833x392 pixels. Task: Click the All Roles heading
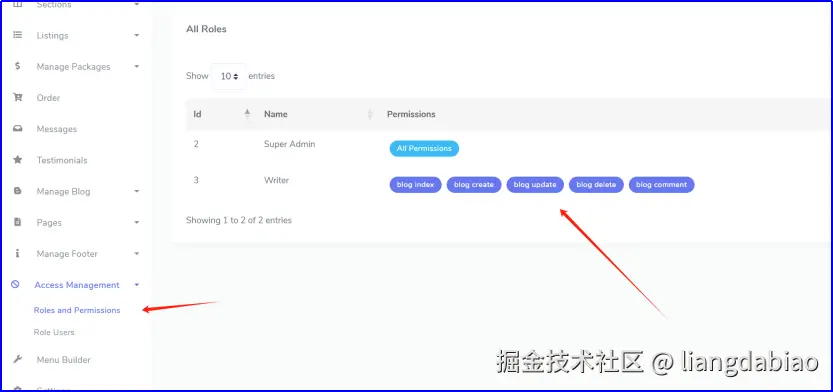(206, 29)
